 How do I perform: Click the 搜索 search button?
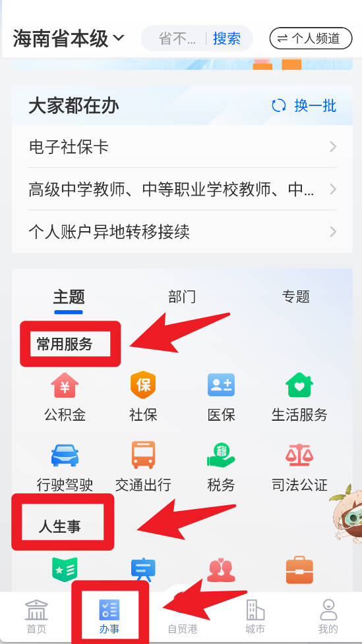point(227,39)
